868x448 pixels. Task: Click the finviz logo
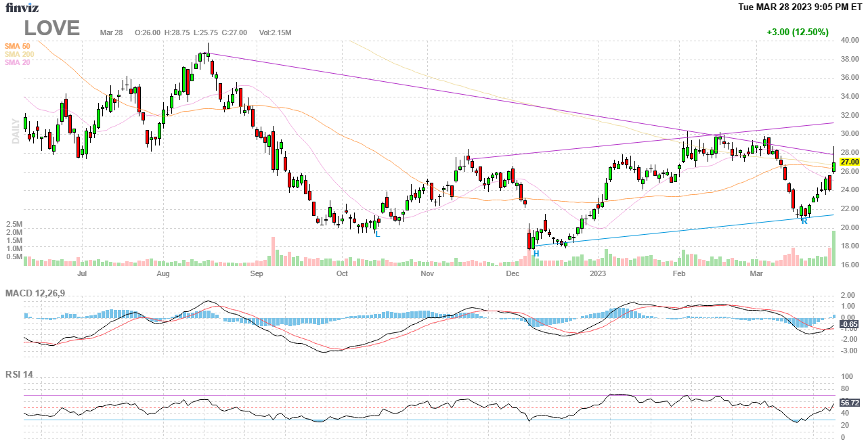click(x=22, y=8)
